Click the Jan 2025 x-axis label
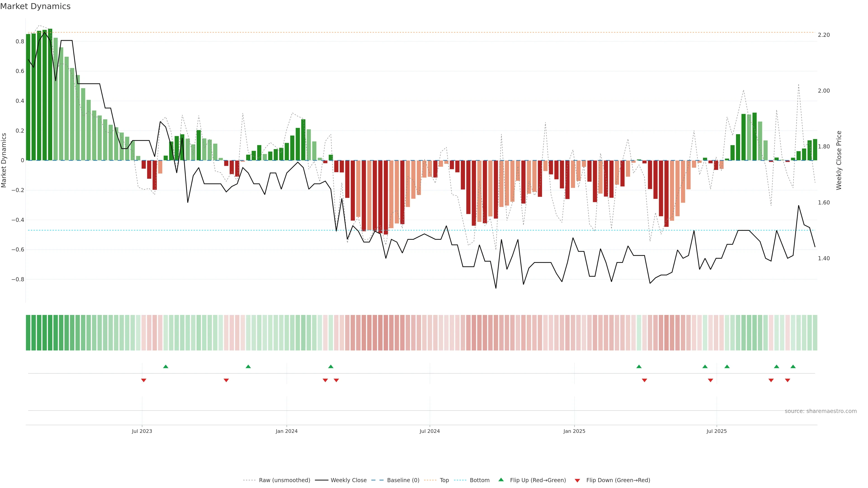This screenshot has width=868, height=488. [x=574, y=431]
